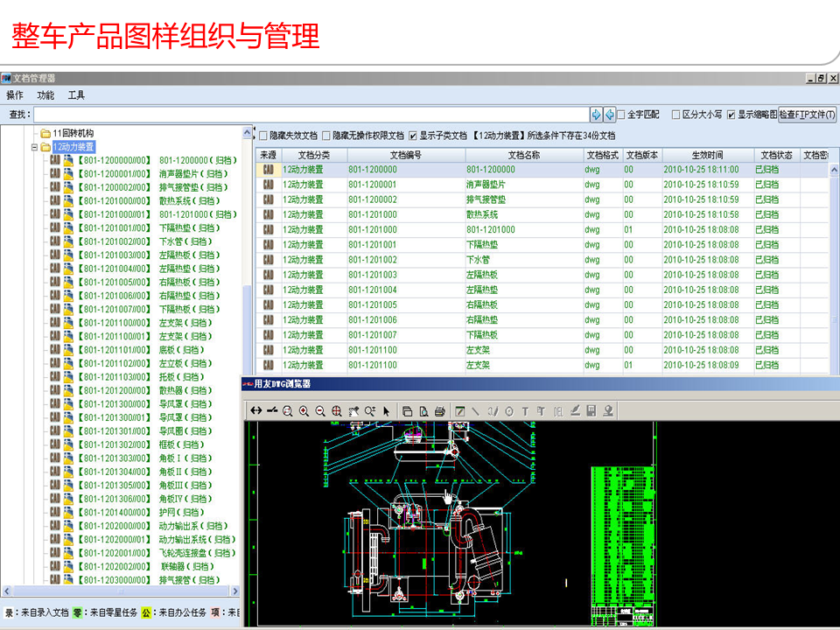Enable 隐藏失效文档 checkbox
This screenshot has width=840, height=630.
263,136
